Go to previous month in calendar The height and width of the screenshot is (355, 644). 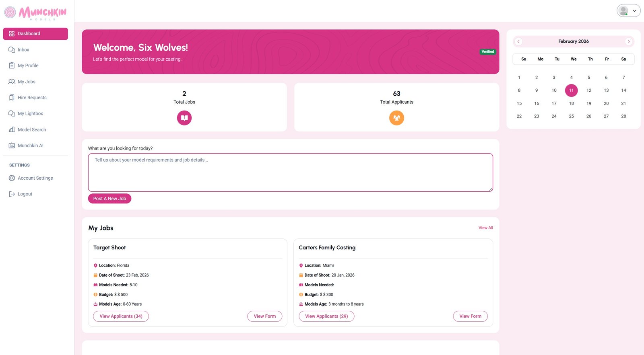coord(518,41)
